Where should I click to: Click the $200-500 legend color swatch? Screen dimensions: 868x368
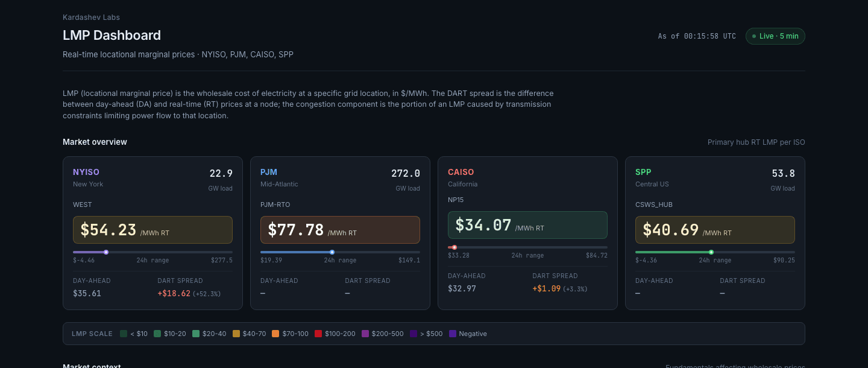pyautogui.click(x=365, y=334)
